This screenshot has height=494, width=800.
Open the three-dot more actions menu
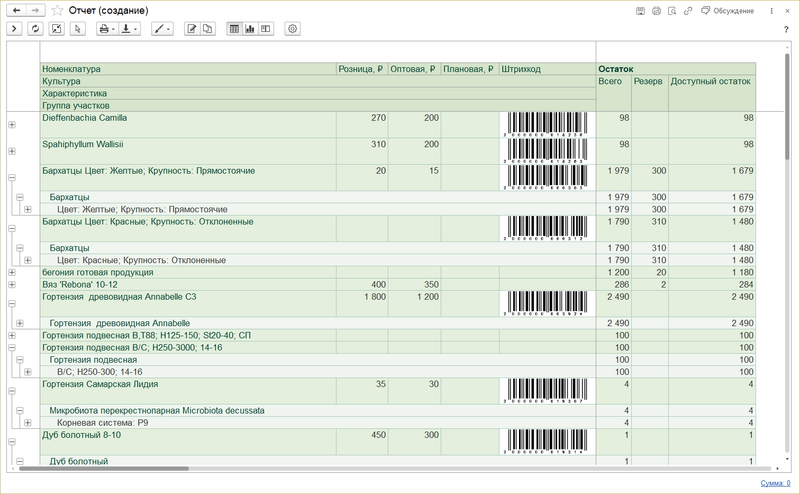pos(771,11)
